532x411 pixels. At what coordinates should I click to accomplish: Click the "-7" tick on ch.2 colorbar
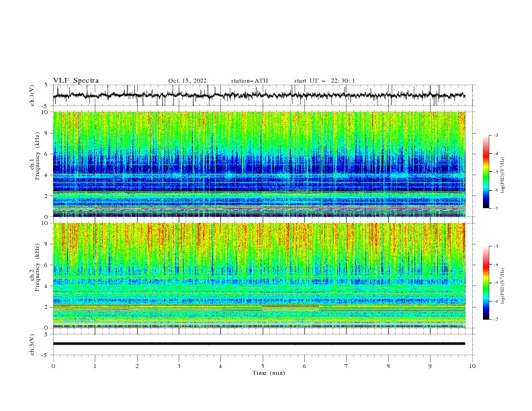coord(496,319)
